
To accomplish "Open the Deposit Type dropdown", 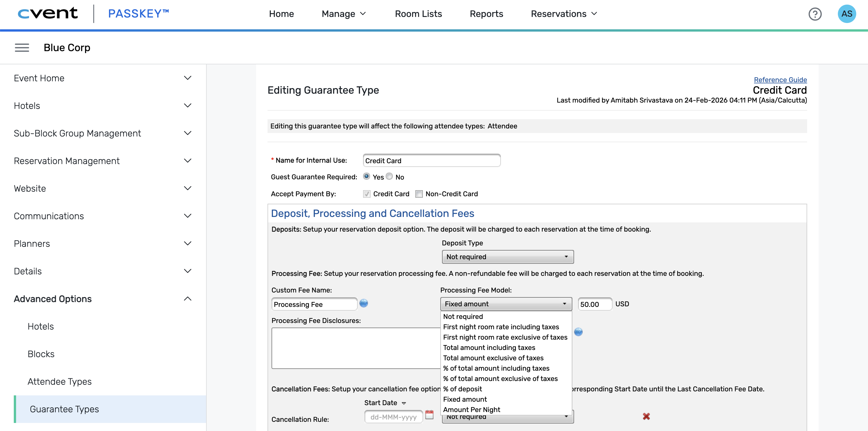I will click(507, 257).
